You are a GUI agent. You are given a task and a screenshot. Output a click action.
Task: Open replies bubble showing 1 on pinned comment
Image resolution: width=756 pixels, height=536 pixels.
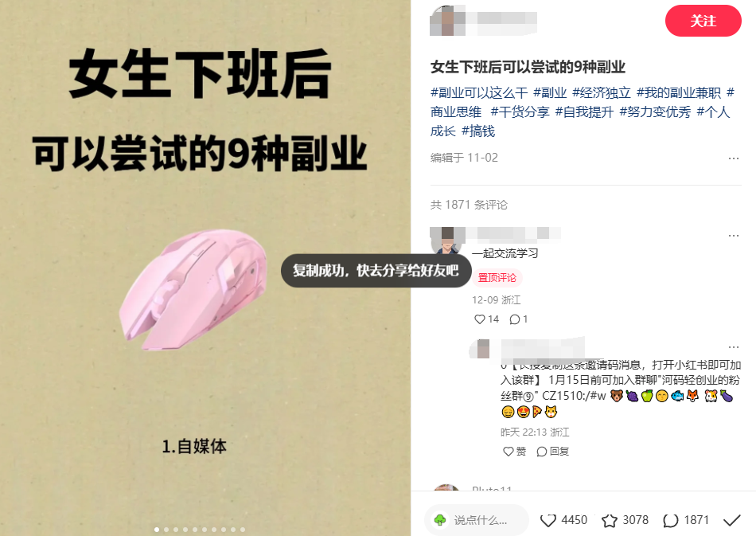(x=514, y=319)
